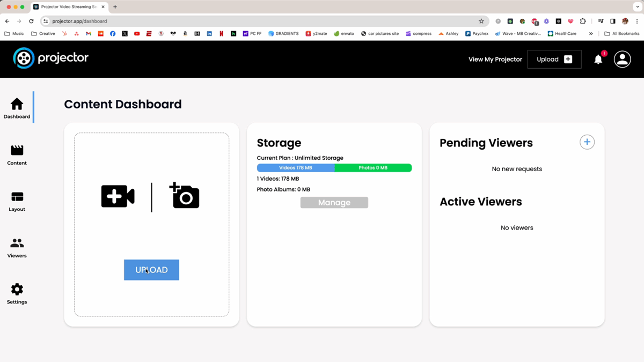Open Content section in the sidebar
This screenshot has height=362, width=644.
tap(17, 155)
